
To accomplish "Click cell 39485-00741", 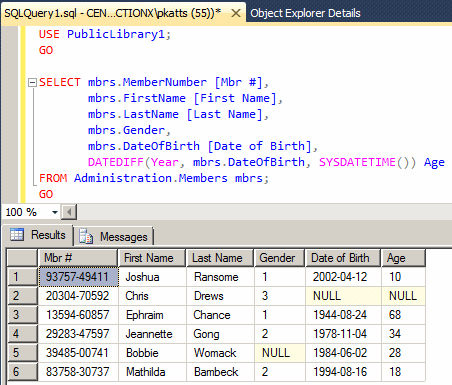I will coord(78,353).
